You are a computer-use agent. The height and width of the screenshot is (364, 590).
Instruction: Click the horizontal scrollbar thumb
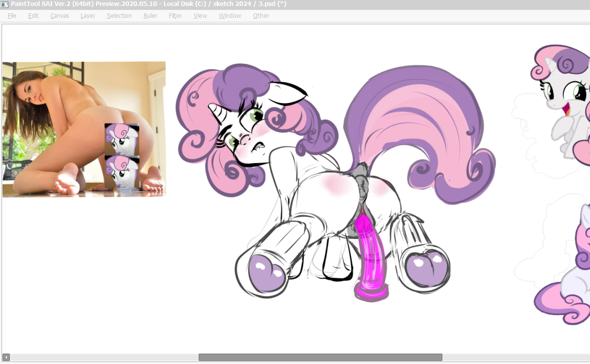[x=320, y=357]
